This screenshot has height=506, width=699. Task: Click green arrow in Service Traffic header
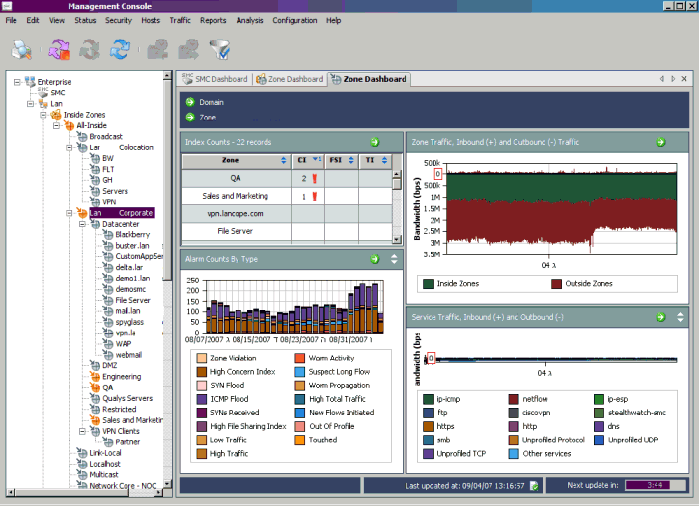click(x=661, y=317)
